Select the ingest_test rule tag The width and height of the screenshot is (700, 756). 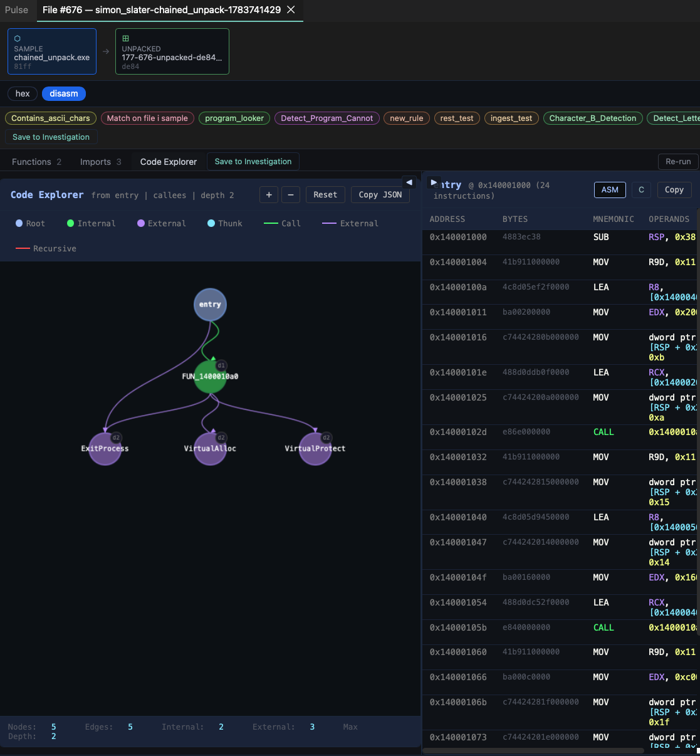pos(511,118)
